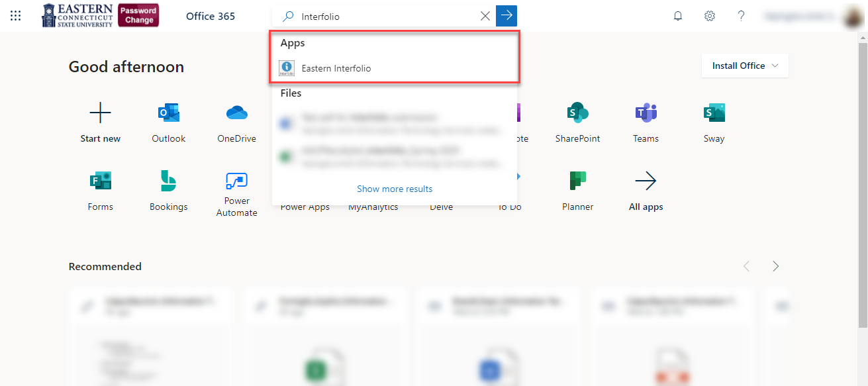Image resolution: width=868 pixels, height=386 pixels.
Task: Open third recommended card with blue icon
Action: pyautogui.click(x=499, y=336)
